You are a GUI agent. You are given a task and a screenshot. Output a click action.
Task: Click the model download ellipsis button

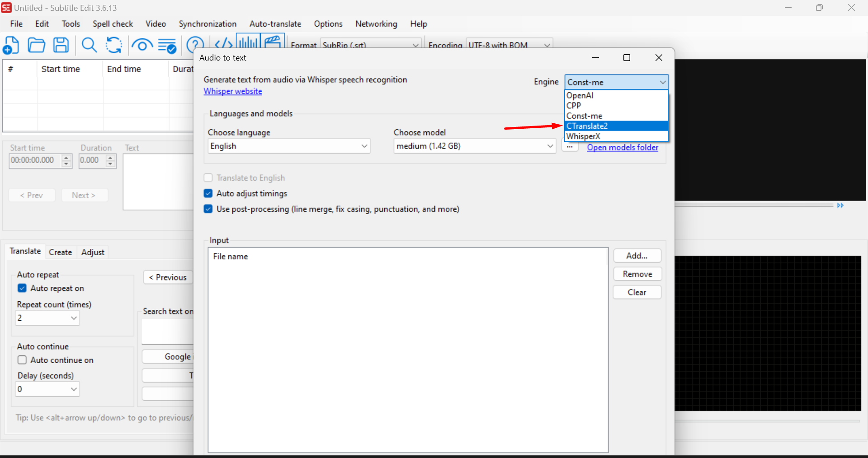pyautogui.click(x=570, y=146)
